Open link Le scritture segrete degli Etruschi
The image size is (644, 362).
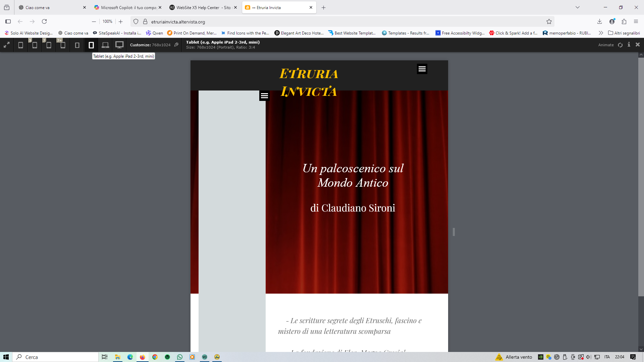(x=350, y=326)
